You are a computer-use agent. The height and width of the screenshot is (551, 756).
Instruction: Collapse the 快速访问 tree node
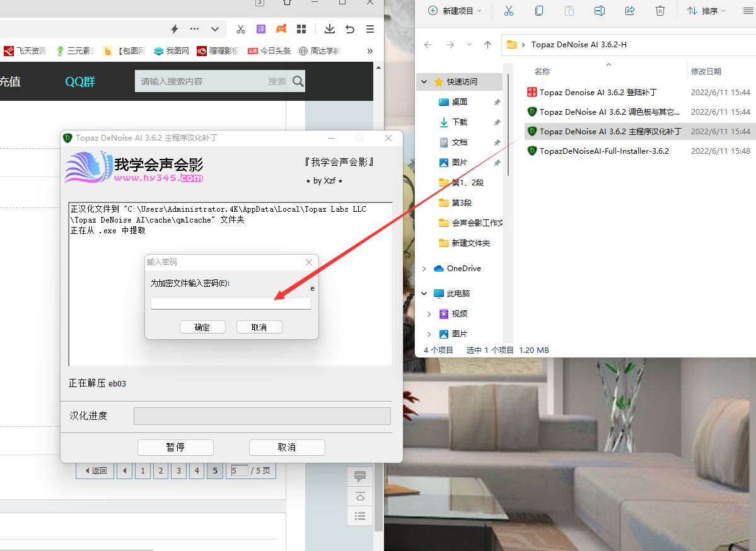[x=424, y=82]
